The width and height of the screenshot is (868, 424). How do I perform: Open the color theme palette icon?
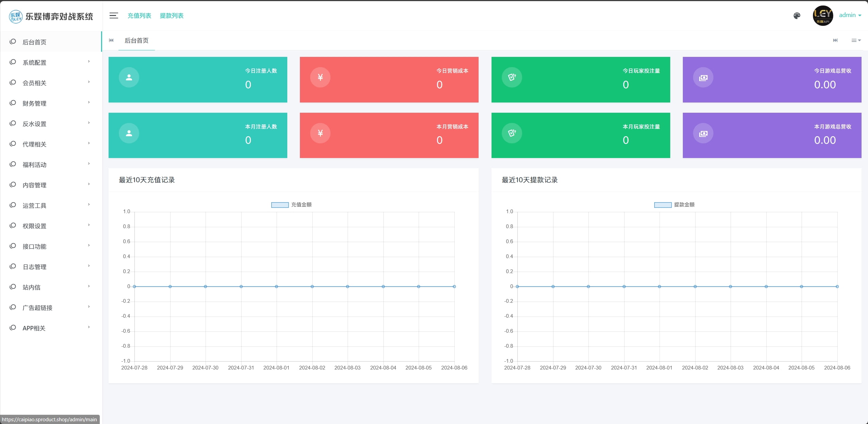coord(797,16)
